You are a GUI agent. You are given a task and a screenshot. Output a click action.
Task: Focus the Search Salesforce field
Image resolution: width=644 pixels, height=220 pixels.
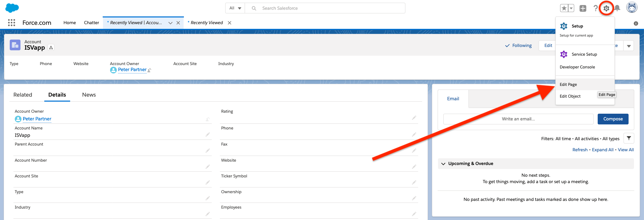pyautogui.click(x=325, y=8)
